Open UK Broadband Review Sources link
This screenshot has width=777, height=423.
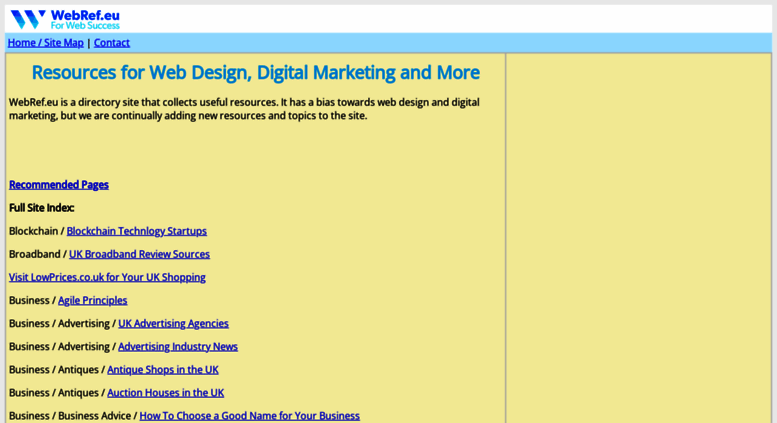139,254
